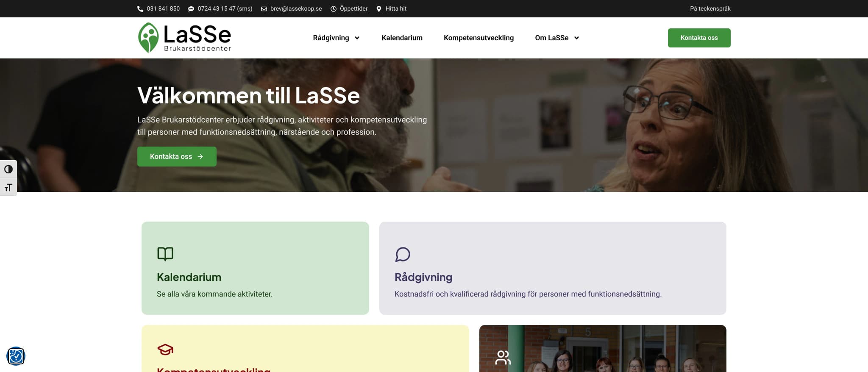Click the graduation cap icon in yellow card

point(165,350)
